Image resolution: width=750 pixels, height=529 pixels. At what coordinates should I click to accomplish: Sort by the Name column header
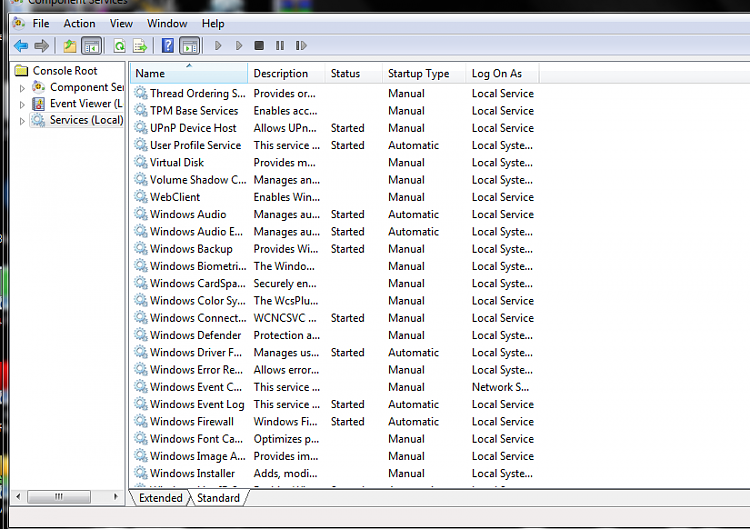pos(188,73)
